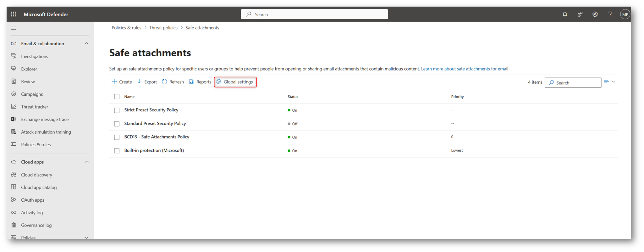Open the community feedback icon in header
Viewport: 644px width, 252px height.
click(x=580, y=14)
